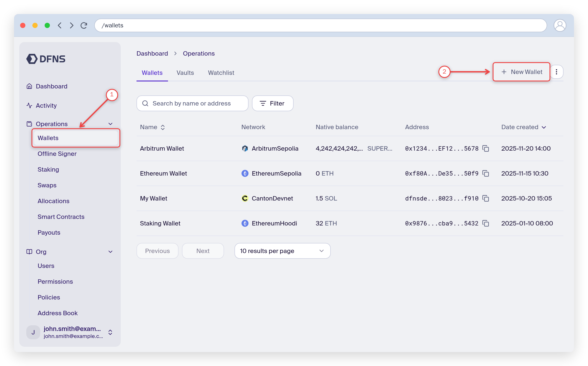Image resolution: width=588 pixels, height=366 pixels.
Task: Open the Ethereum Wallet row
Action: point(350,173)
